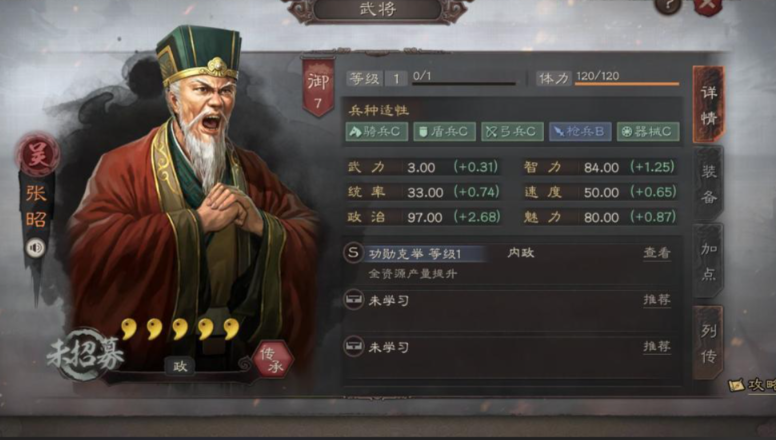This screenshot has width=776, height=440.
Task: Open the 加点 attribute points tab
Action: 709,261
